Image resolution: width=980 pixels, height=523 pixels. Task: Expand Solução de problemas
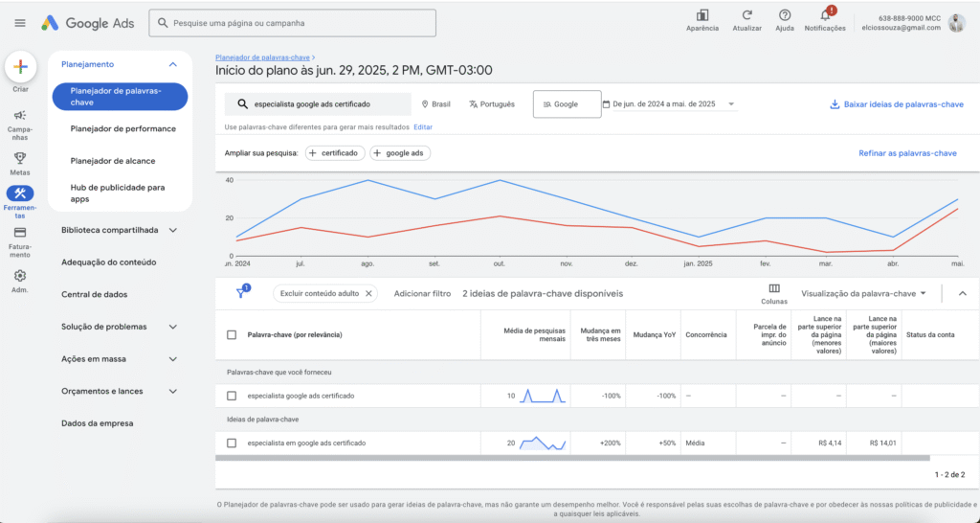173,327
